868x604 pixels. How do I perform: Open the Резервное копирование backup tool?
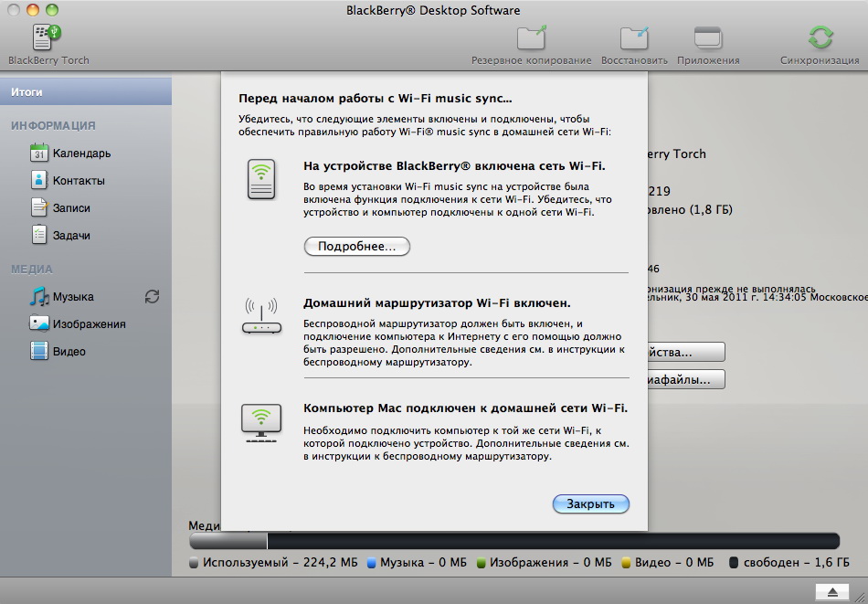(x=532, y=37)
